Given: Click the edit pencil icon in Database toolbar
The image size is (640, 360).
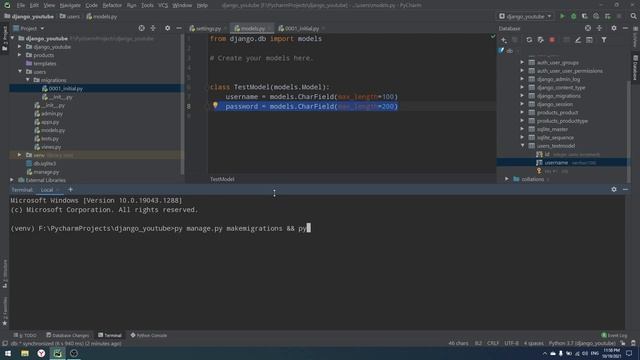Looking at the screenshot, I should point(578,40).
